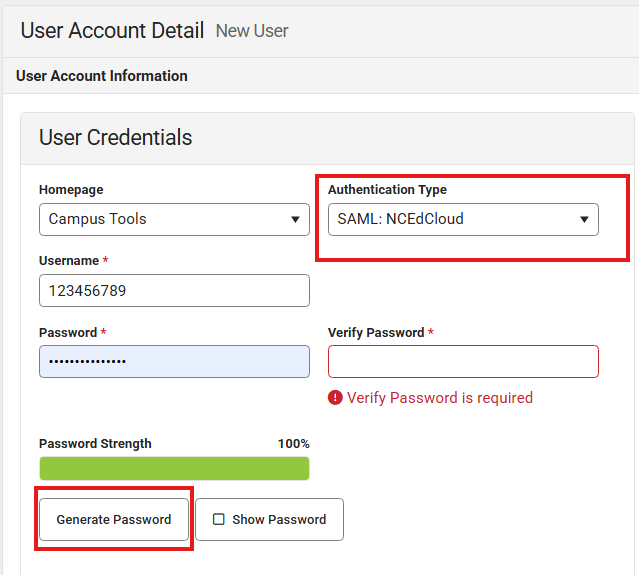This screenshot has width=639, height=575.
Task: Click the green password strength bar
Action: pyautogui.click(x=174, y=468)
